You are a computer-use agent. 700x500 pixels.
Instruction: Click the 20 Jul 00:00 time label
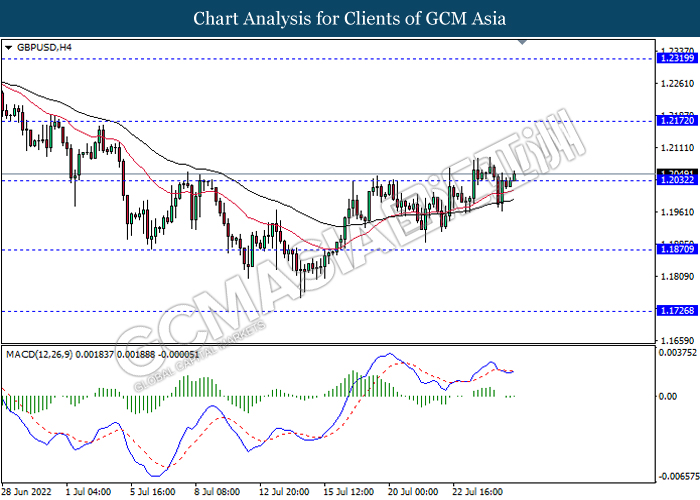click(413, 492)
